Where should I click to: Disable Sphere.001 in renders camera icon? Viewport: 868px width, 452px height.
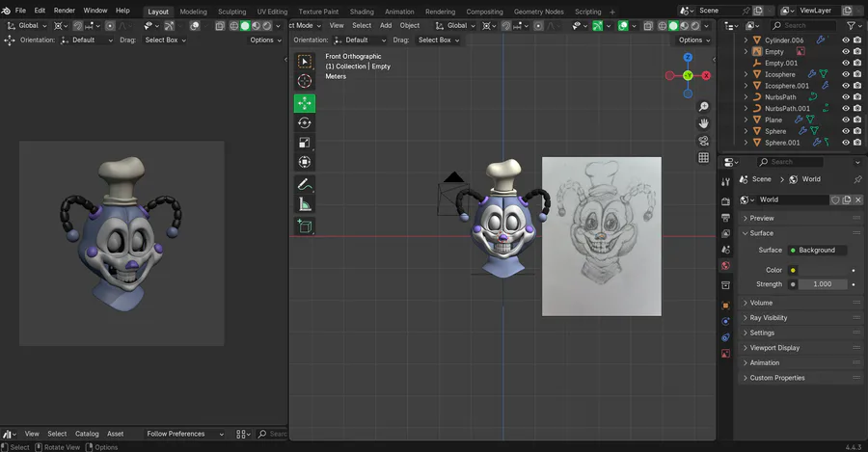pyautogui.click(x=857, y=143)
